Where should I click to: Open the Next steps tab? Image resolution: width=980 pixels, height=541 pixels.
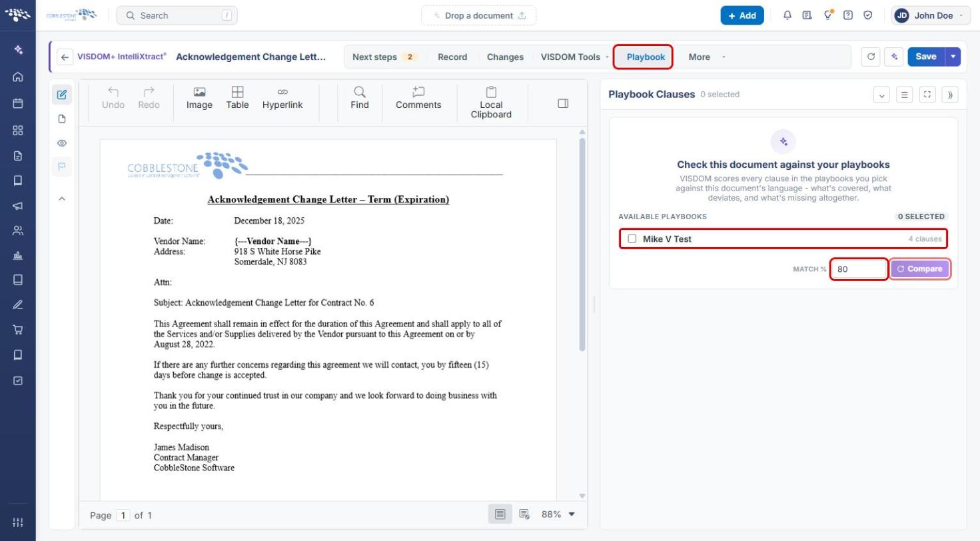coord(384,57)
